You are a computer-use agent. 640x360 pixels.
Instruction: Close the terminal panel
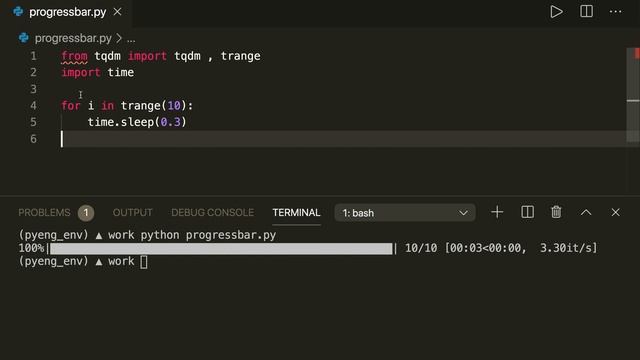click(x=615, y=212)
